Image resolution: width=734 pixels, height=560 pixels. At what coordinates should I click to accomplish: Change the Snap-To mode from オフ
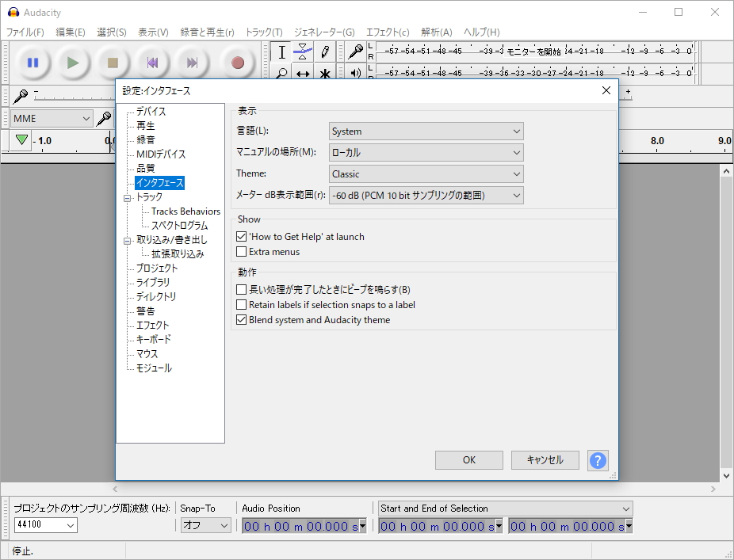pyautogui.click(x=205, y=524)
